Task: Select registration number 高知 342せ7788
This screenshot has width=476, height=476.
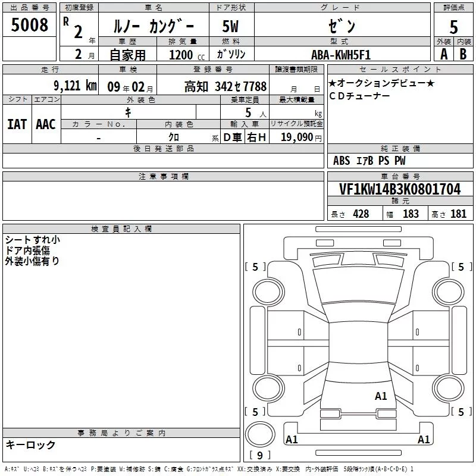Action: [x=226, y=86]
